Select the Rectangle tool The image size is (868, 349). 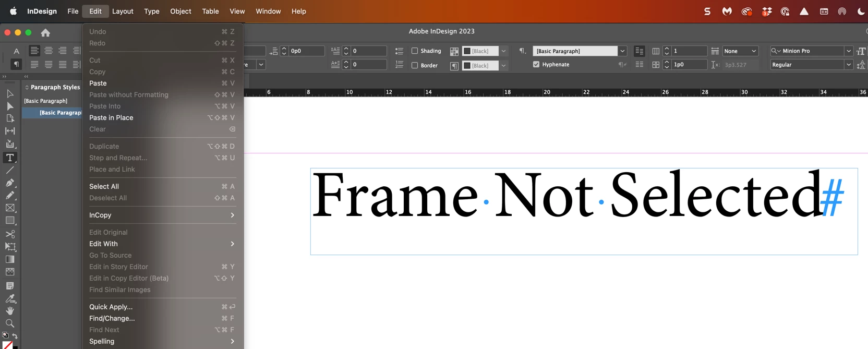pos(10,220)
